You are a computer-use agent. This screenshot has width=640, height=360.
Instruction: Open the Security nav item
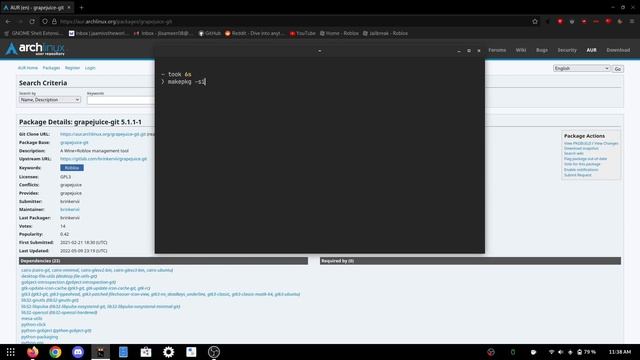[x=567, y=50]
